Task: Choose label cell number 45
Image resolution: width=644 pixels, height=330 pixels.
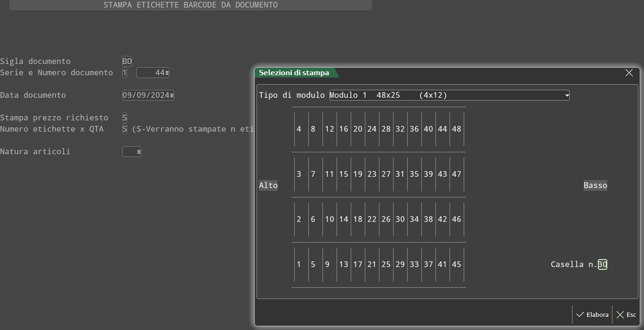Action: tap(457, 265)
